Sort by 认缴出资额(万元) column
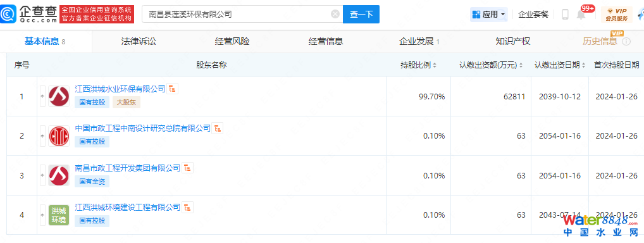The width and height of the screenshot is (644, 243). coord(491,65)
